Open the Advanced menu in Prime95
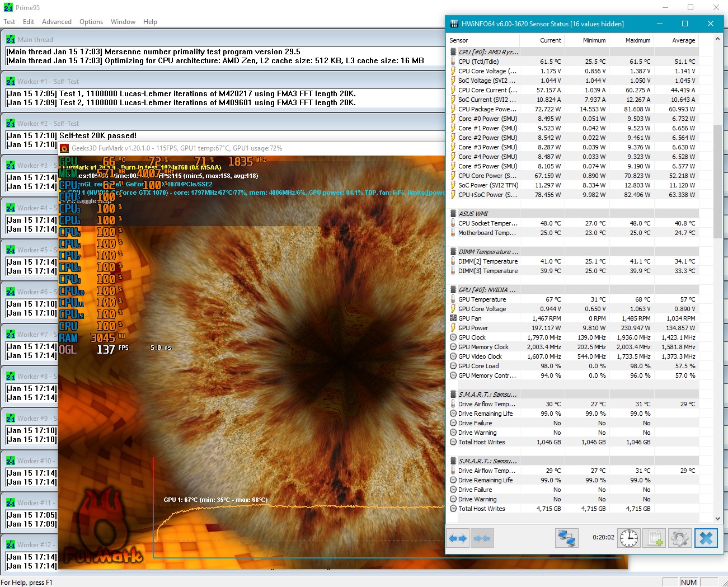The height and width of the screenshot is (587, 728). (57, 22)
